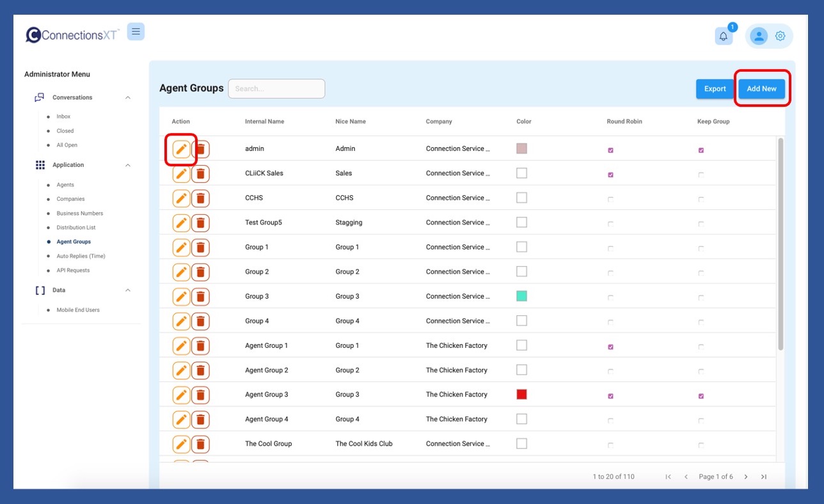Image resolution: width=824 pixels, height=504 pixels.
Task: Click the edit pencil icon for admin group
Action: click(x=182, y=149)
